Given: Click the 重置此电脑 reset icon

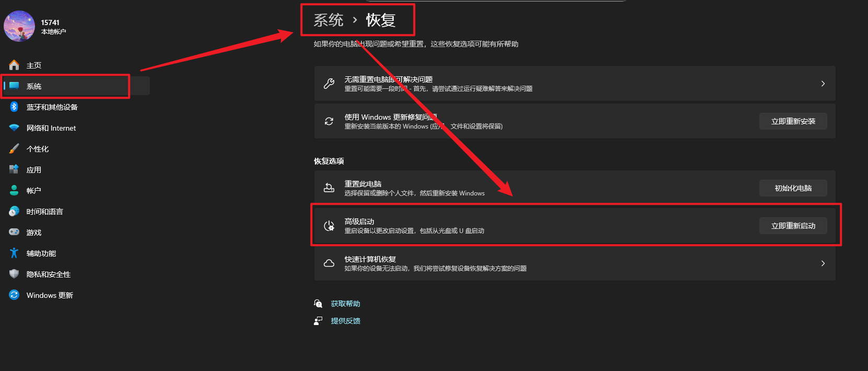Looking at the screenshot, I should click(x=329, y=188).
